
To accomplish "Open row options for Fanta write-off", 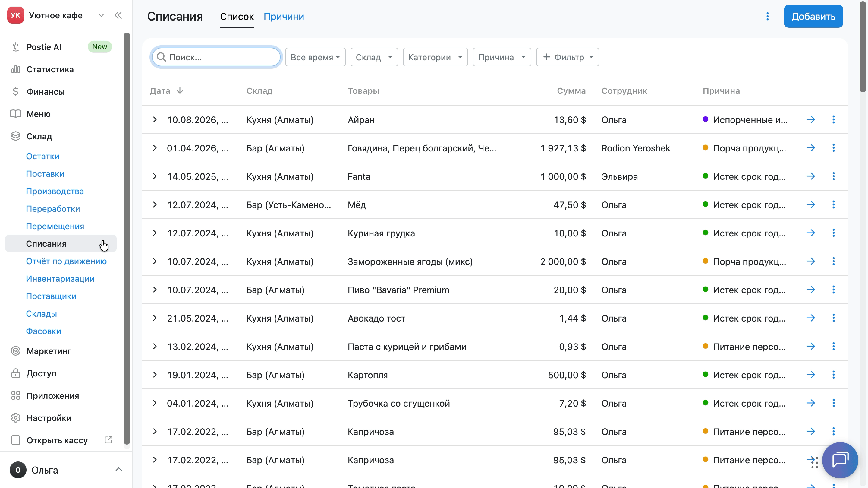I will pos(833,176).
